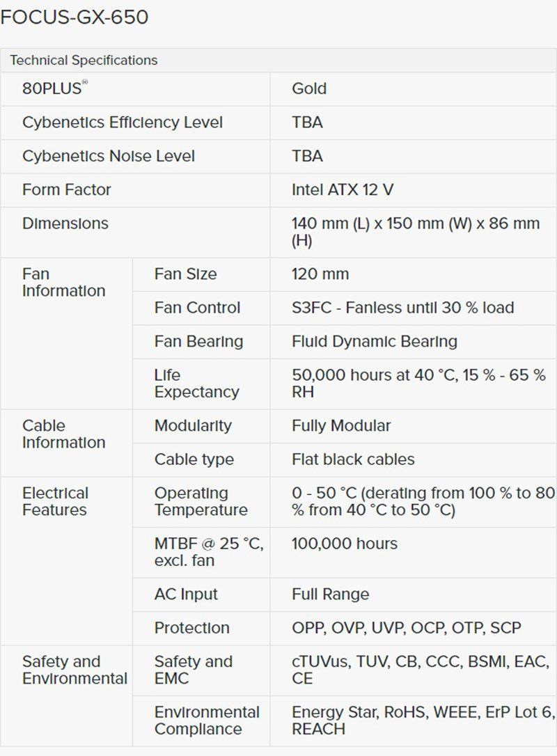
Task: Select the Fluid Dynamic Bearing text
Action: pos(375,342)
